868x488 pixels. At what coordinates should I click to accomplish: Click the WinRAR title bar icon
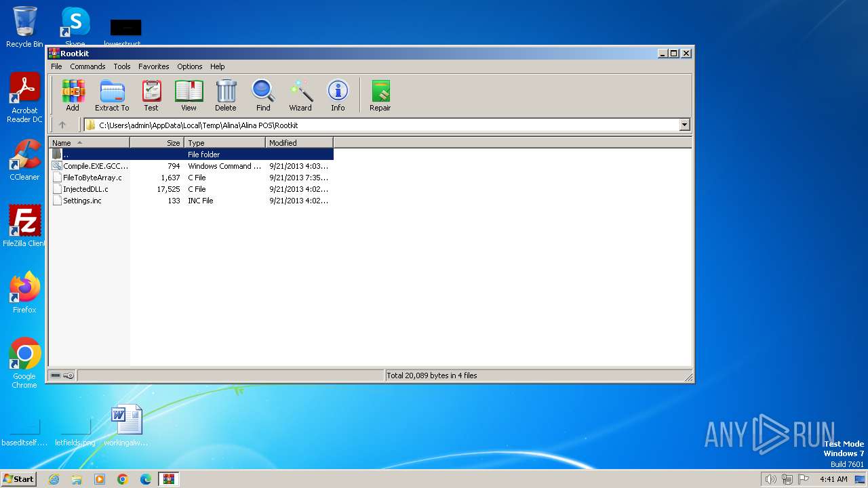tap(54, 53)
